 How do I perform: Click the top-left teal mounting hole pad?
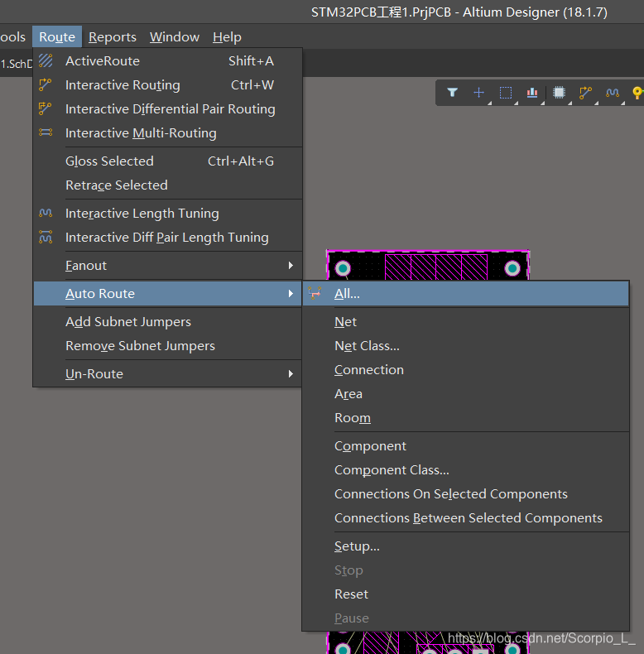click(343, 268)
